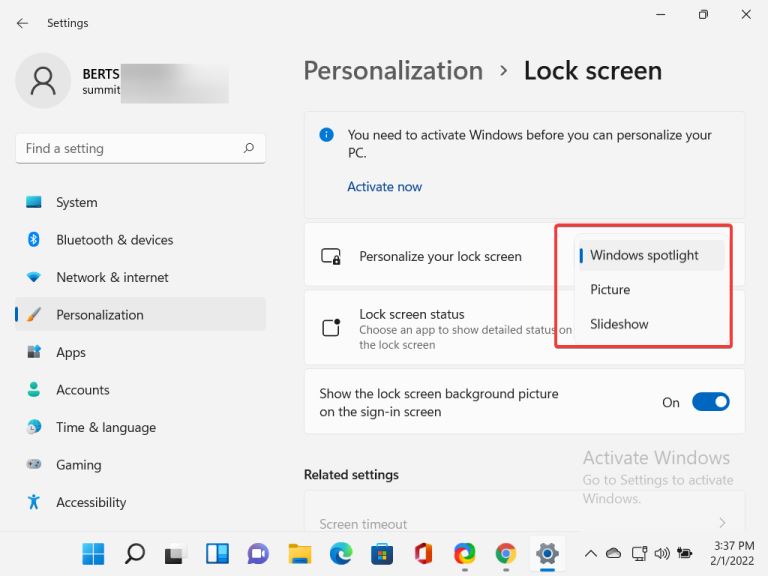This screenshot has width=768, height=576.
Task: Open Teams Chat on taskbar
Action: pyautogui.click(x=258, y=554)
